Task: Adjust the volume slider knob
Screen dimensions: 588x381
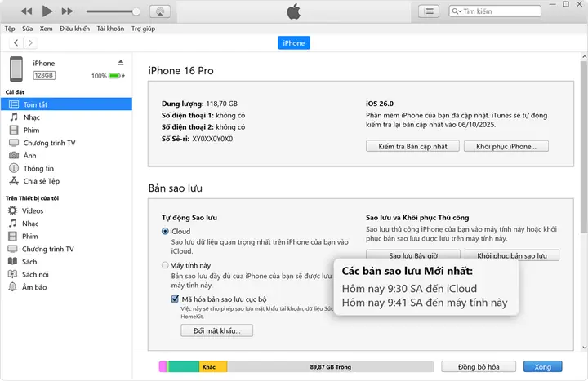Action: (136, 11)
